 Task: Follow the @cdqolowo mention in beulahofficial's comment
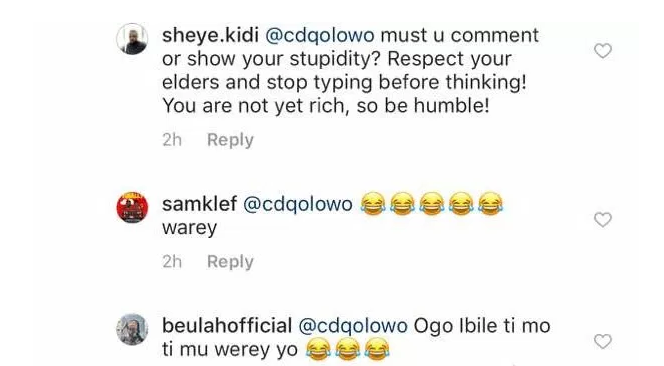point(353,326)
